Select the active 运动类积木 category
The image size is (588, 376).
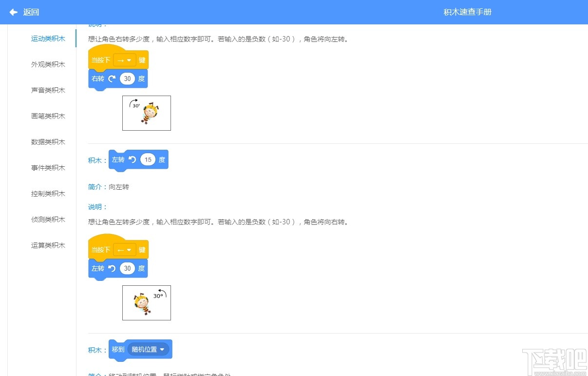pos(48,38)
